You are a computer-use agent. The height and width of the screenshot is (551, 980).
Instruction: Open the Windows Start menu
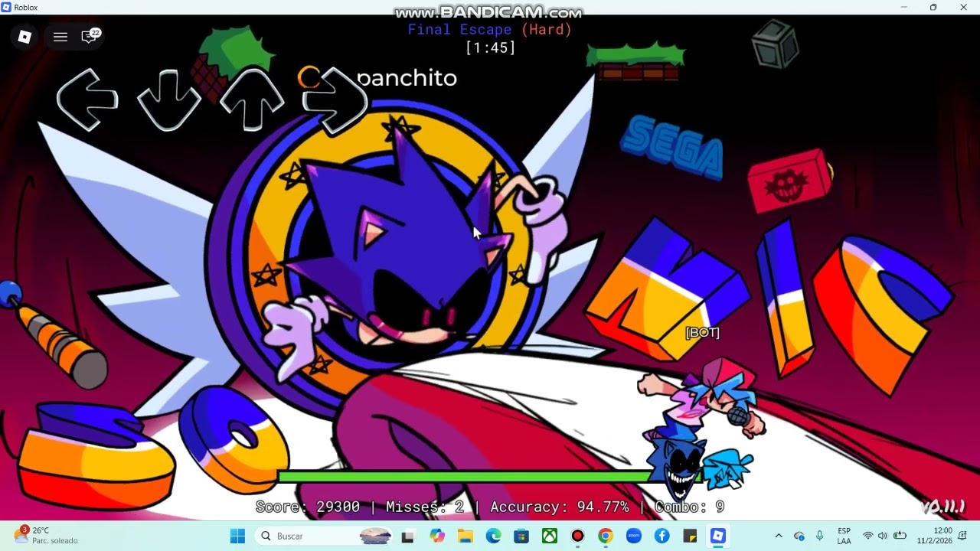point(237,536)
